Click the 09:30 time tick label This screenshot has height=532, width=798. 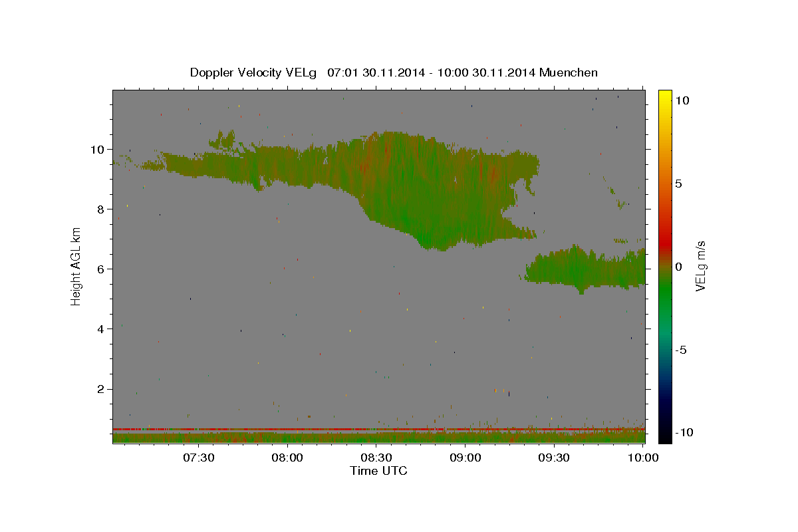coord(554,458)
